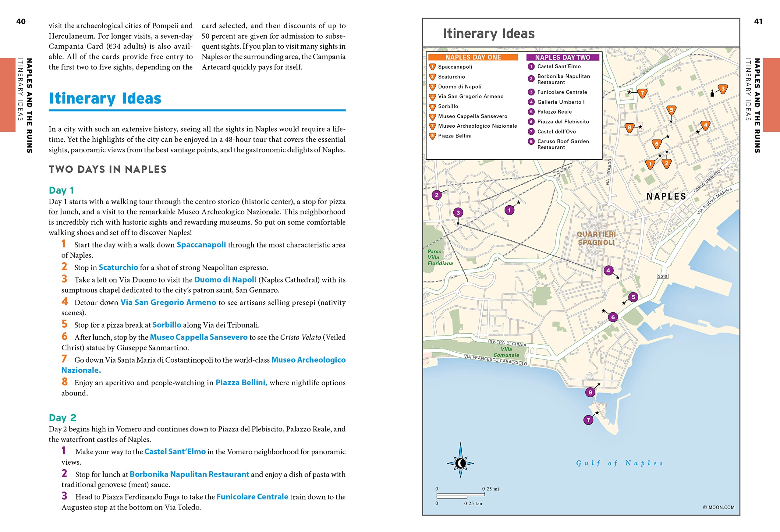Click purple map marker 7 at Castel dell'Ovo
Image resolution: width=780 pixels, height=532 pixels.
pos(588,420)
